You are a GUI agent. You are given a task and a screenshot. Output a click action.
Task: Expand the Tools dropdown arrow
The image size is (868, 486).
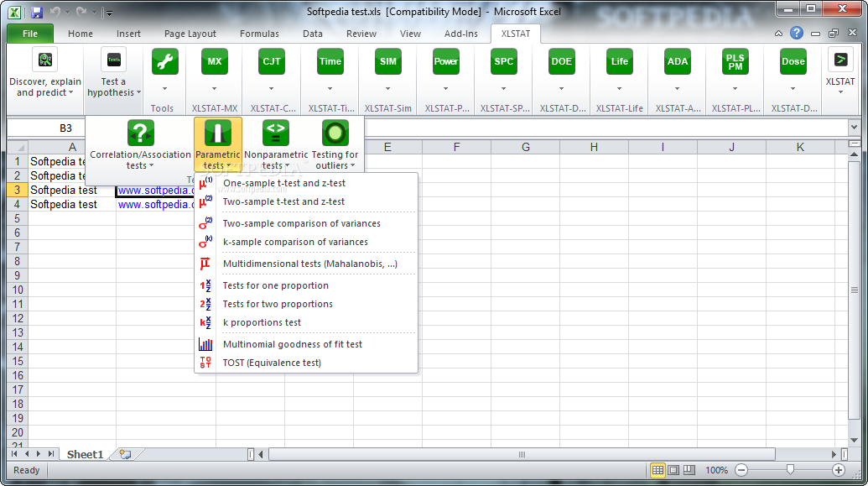pyautogui.click(x=165, y=89)
